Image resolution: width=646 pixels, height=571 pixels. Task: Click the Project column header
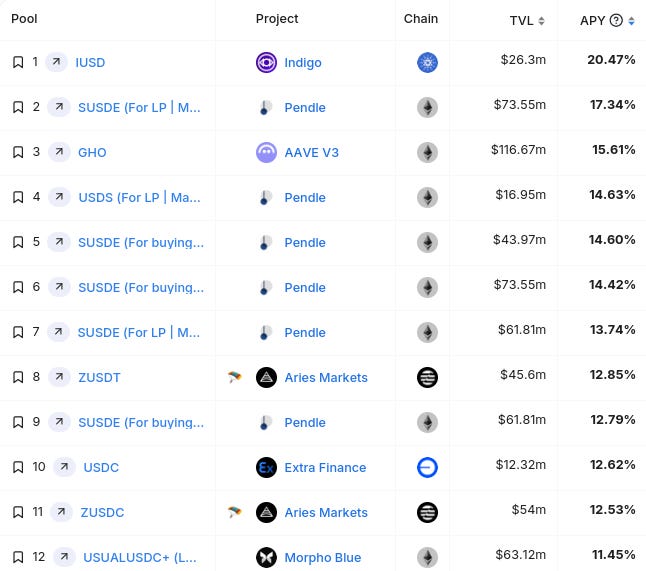coord(277,19)
